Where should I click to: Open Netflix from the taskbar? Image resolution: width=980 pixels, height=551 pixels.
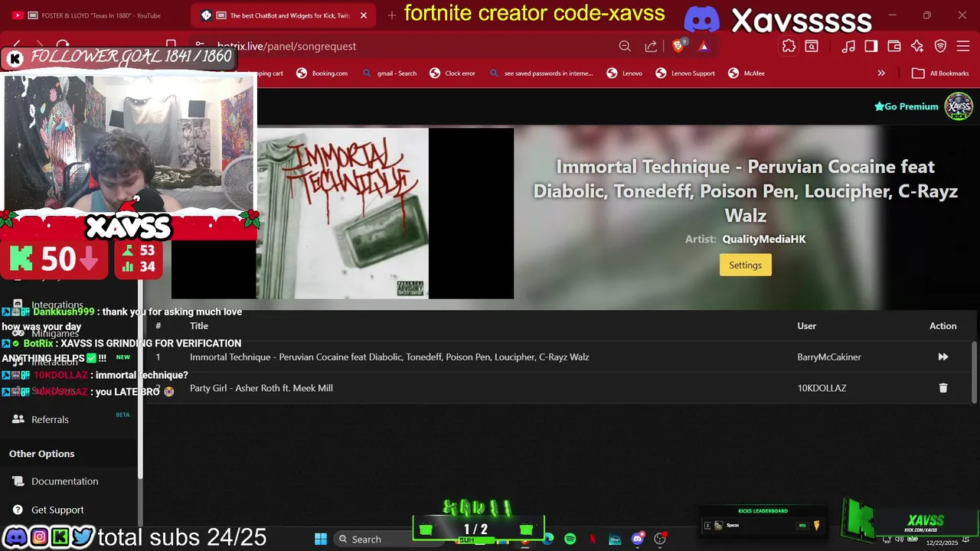click(593, 539)
